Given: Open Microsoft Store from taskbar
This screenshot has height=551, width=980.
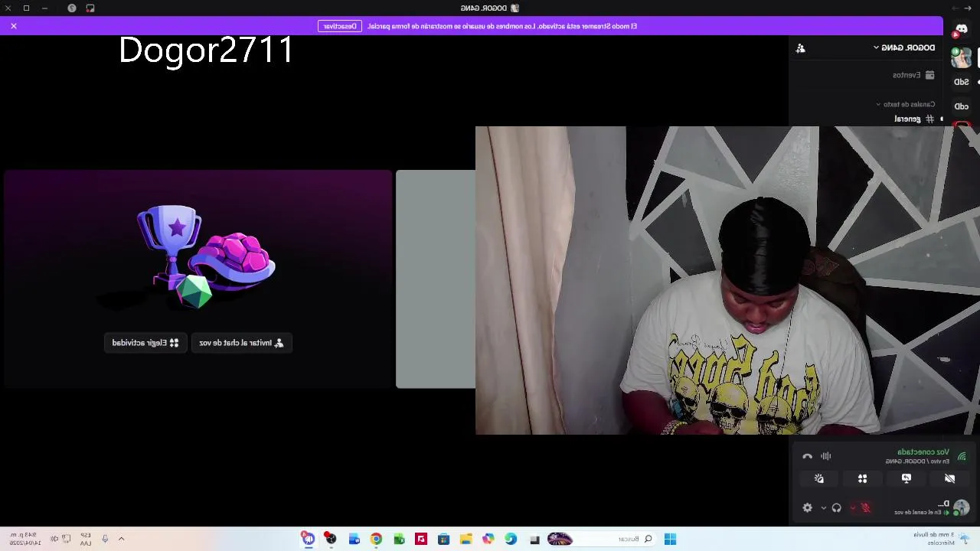Looking at the screenshot, I should (x=443, y=539).
